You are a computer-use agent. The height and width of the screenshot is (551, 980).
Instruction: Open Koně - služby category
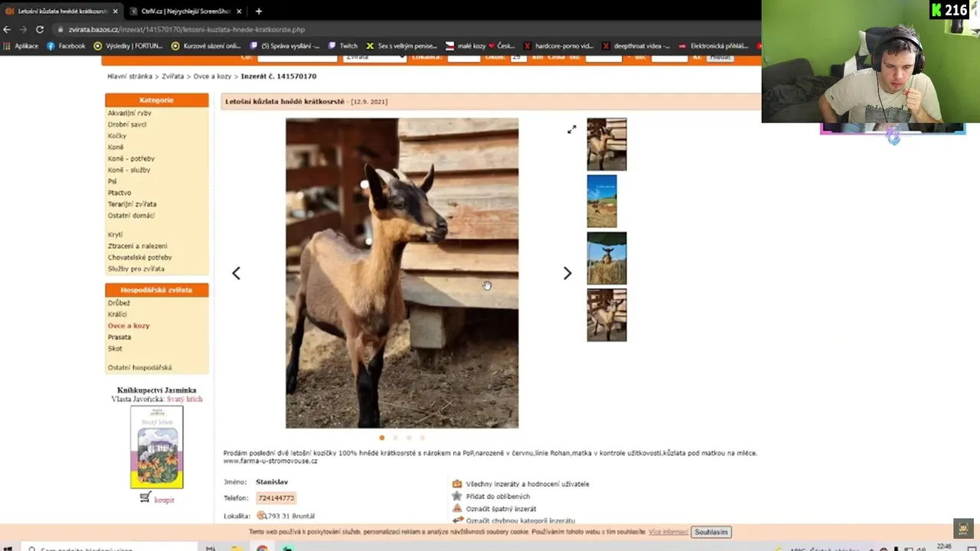click(x=129, y=170)
